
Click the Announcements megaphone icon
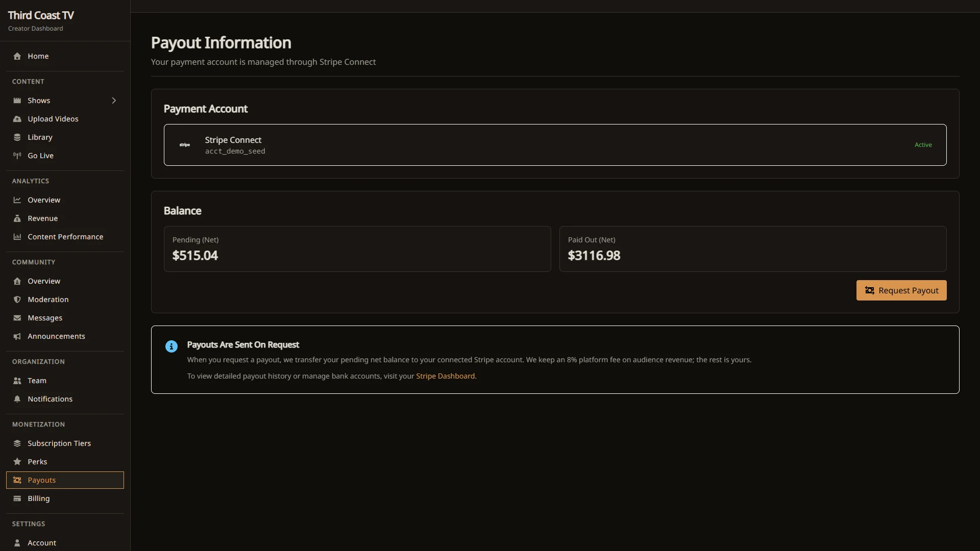coord(17,336)
